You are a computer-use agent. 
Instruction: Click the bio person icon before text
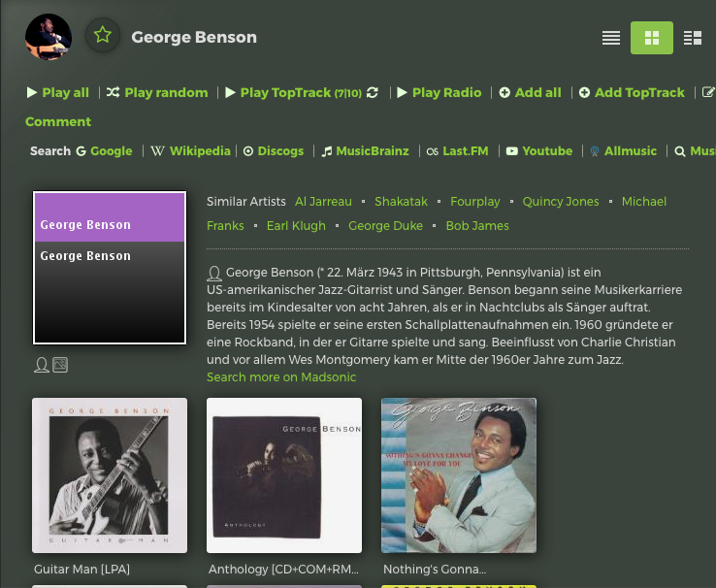click(x=214, y=273)
